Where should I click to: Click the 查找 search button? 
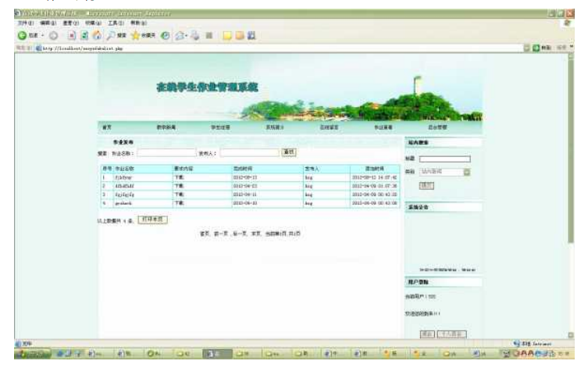click(x=289, y=152)
